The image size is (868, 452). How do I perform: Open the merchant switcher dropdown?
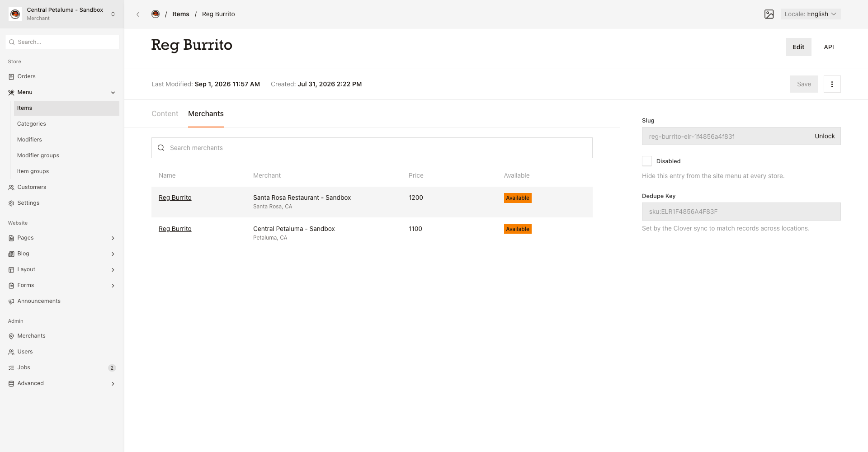(62, 14)
